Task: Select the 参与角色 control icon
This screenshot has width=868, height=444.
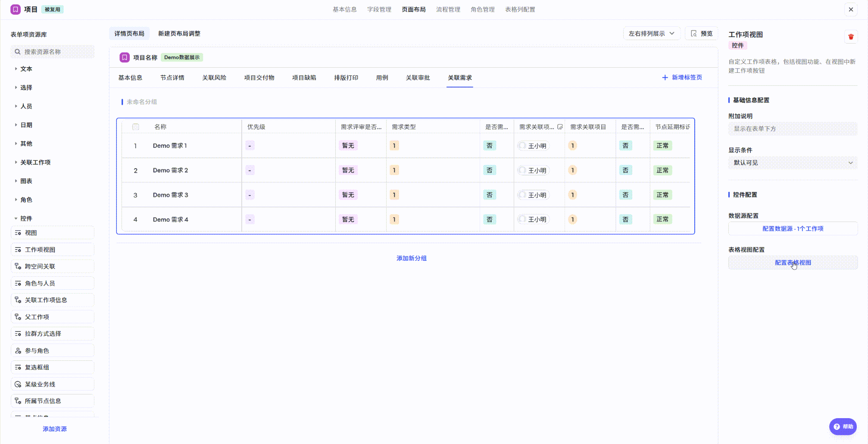Action: (x=18, y=350)
